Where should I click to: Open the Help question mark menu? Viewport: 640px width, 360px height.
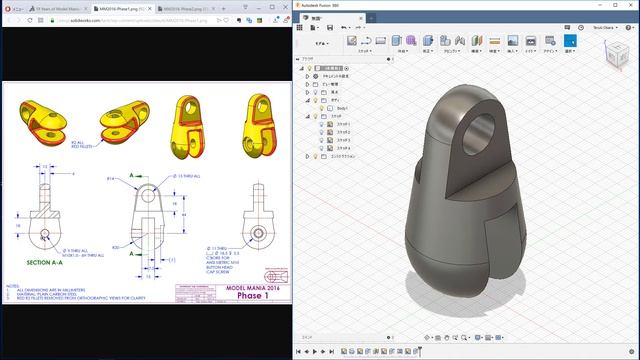tap(629, 27)
